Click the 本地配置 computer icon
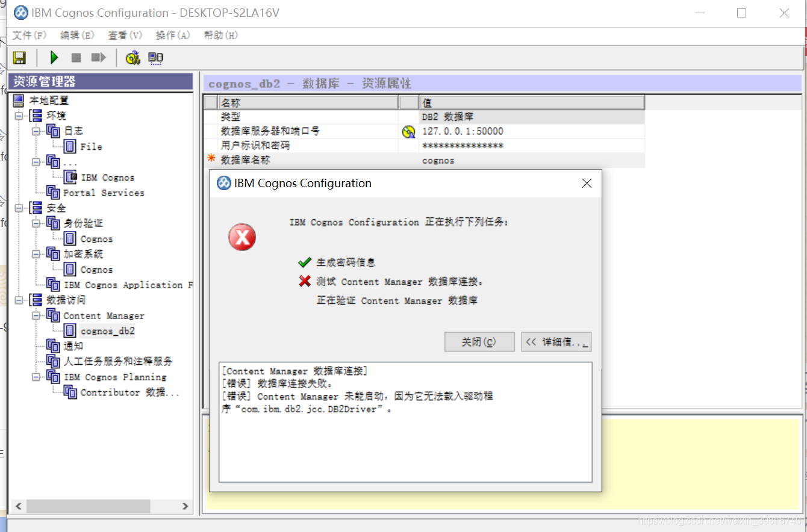Viewport: 807px width, 532px height. pyautogui.click(x=19, y=101)
